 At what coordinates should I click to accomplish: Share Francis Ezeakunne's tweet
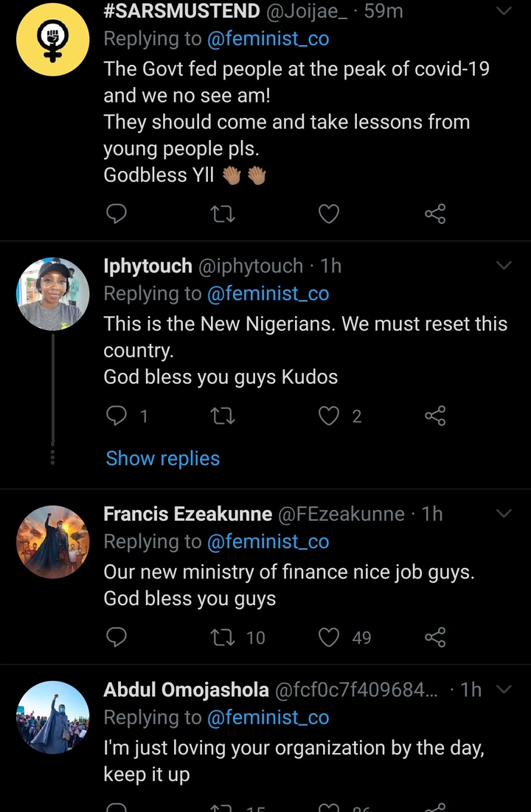click(435, 637)
